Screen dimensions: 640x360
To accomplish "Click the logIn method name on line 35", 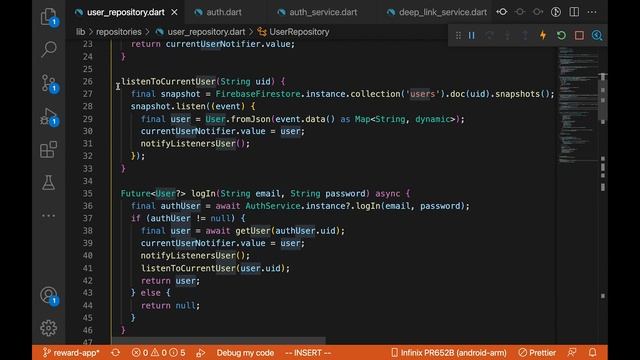I will [203, 193].
